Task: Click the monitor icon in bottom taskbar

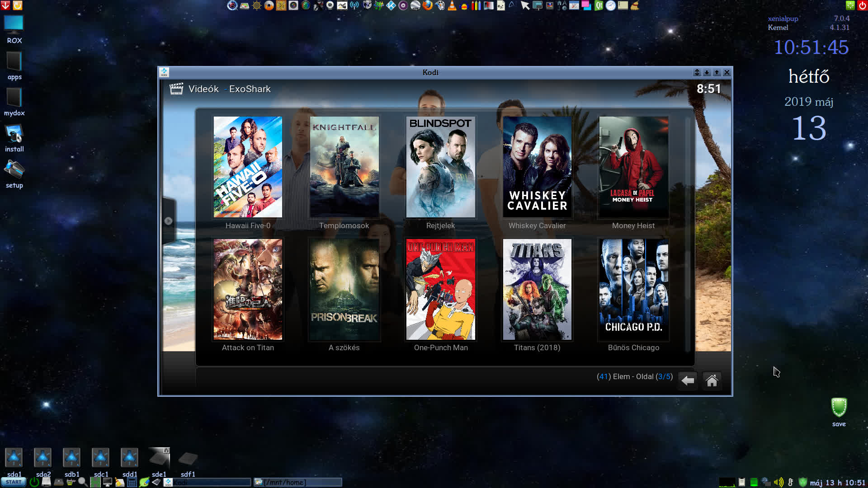Action: (x=107, y=482)
